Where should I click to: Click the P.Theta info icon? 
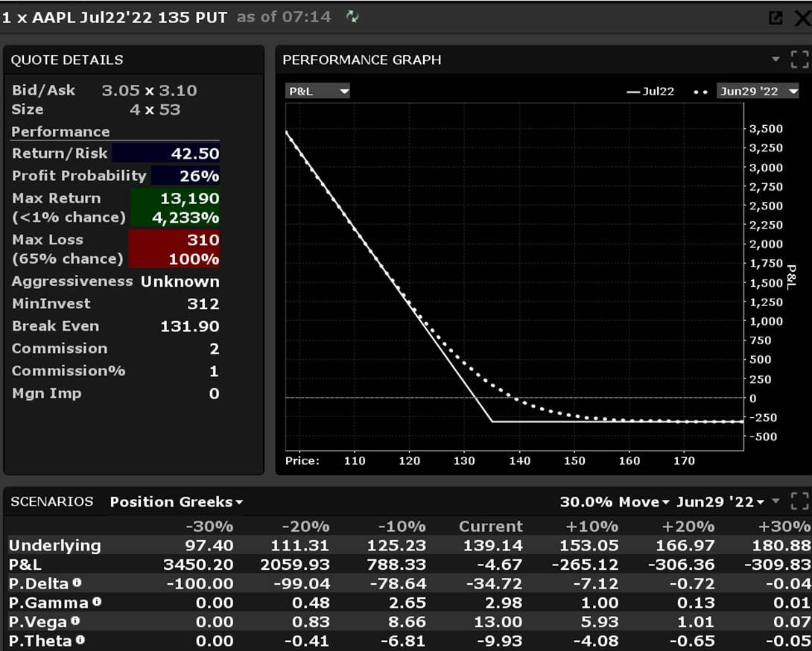[80, 640]
